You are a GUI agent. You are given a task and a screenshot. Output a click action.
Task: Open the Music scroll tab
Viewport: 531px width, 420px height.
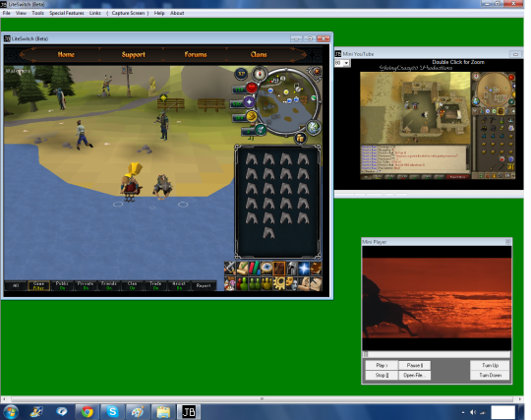[304, 283]
